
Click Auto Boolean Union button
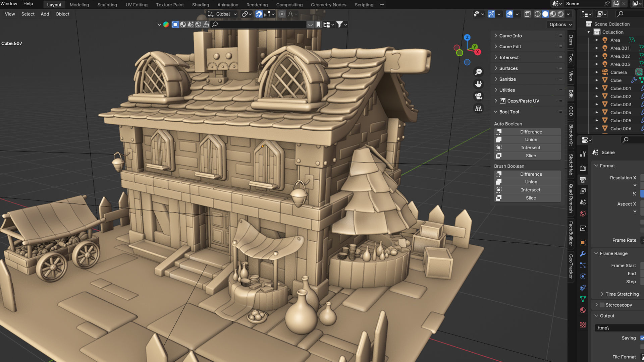point(528,140)
